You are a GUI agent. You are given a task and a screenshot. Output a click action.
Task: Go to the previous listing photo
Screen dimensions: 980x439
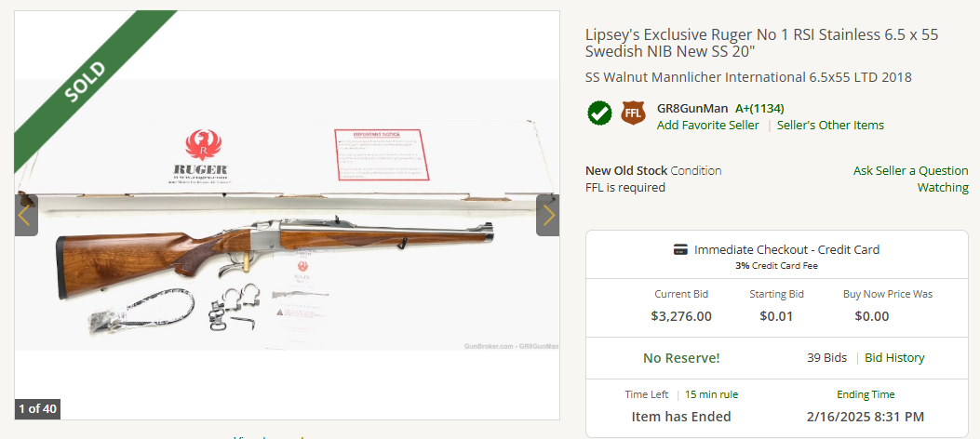tap(25, 216)
